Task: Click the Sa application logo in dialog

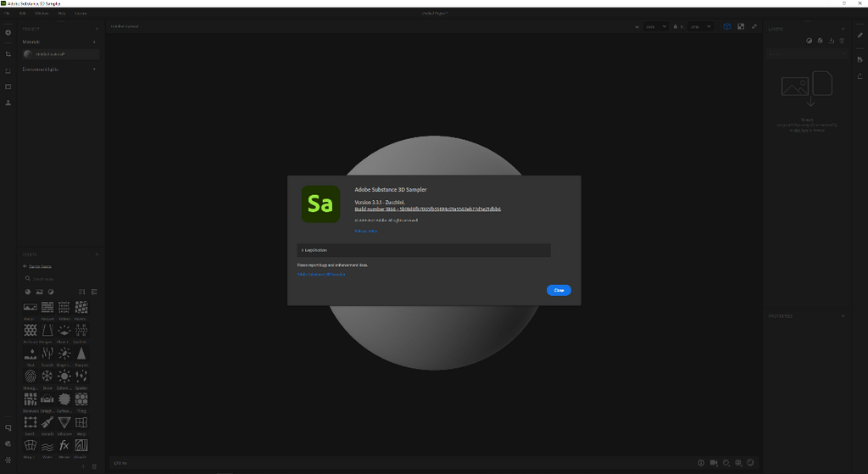Action: click(320, 204)
